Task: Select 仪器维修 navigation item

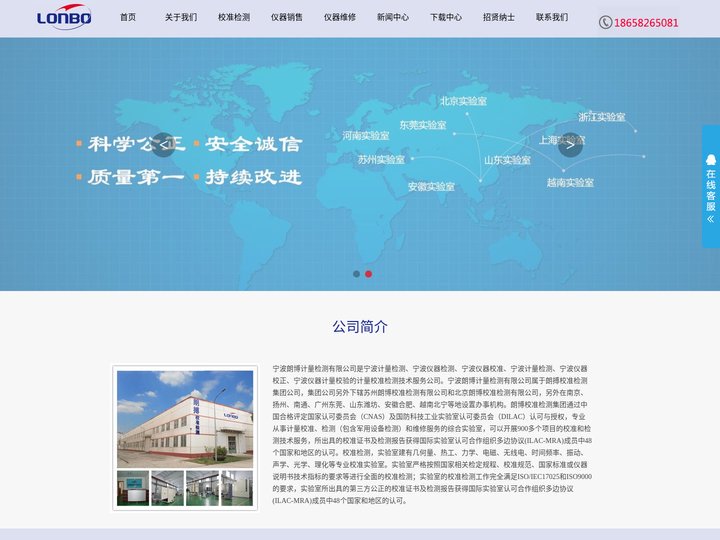Action: [x=340, y=17]
